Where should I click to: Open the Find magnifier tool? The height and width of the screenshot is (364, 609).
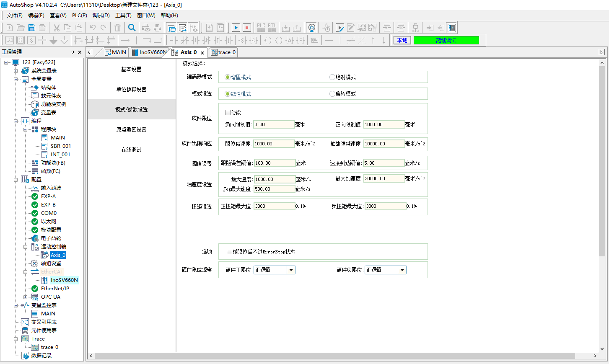132,28
